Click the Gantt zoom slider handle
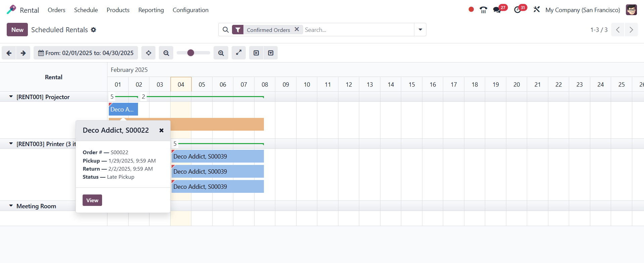 click(191, 53)
